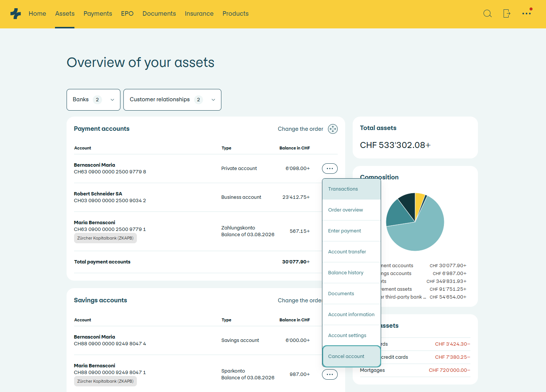Open Account settings menu entry
Viewport: 546px width, 392px height.
pos(352,336)
